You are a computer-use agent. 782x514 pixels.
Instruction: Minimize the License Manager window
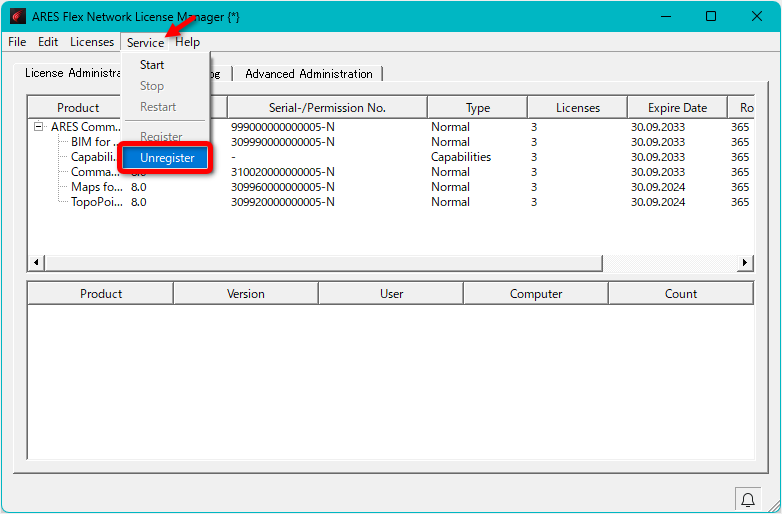coord(666,16)
